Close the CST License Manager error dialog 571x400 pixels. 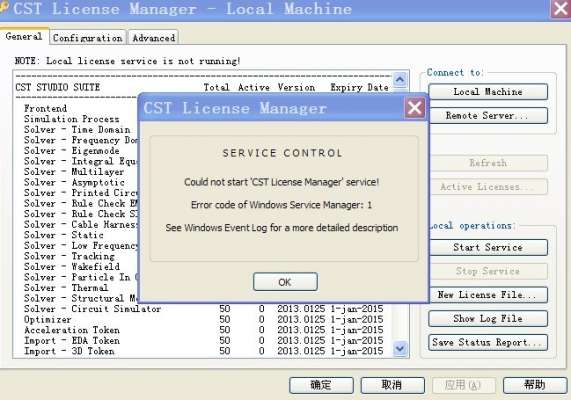[x=415, y=108]
